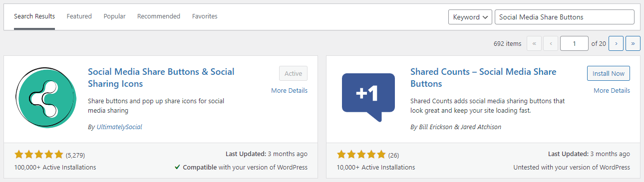Click the Social Media Share Buttons plugin icon

pos(46,98)
